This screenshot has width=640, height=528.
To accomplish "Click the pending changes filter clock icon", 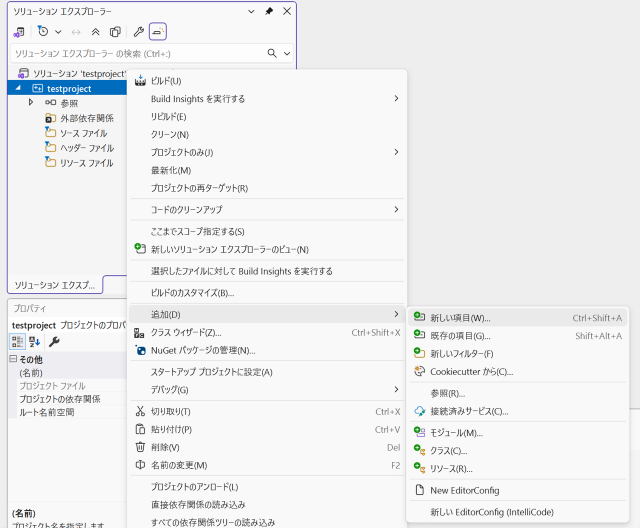I will (43, 32).
